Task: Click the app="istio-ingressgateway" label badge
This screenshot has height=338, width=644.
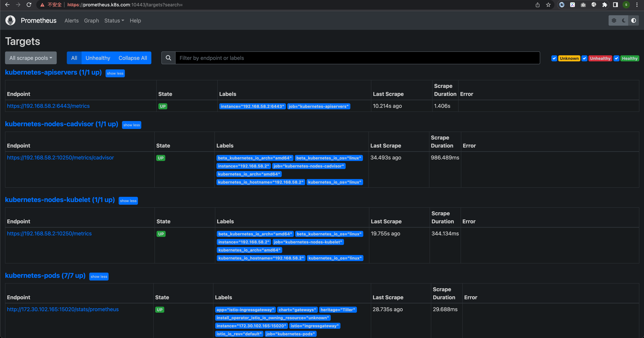Action: pos(245,310)
